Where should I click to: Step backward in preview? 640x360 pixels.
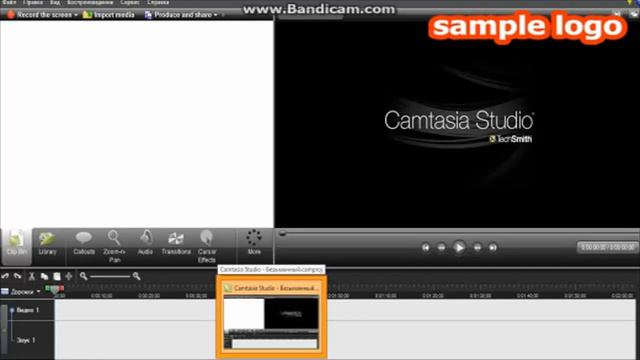(x=441, y=247)
